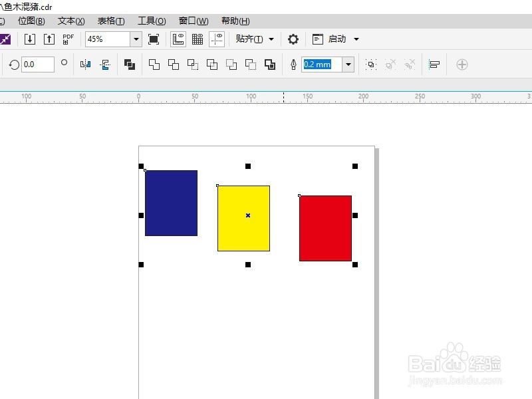Viewport: 532px width, 399px height.
Task: Click Publish to PDF icon
Action: pos(68,39)
